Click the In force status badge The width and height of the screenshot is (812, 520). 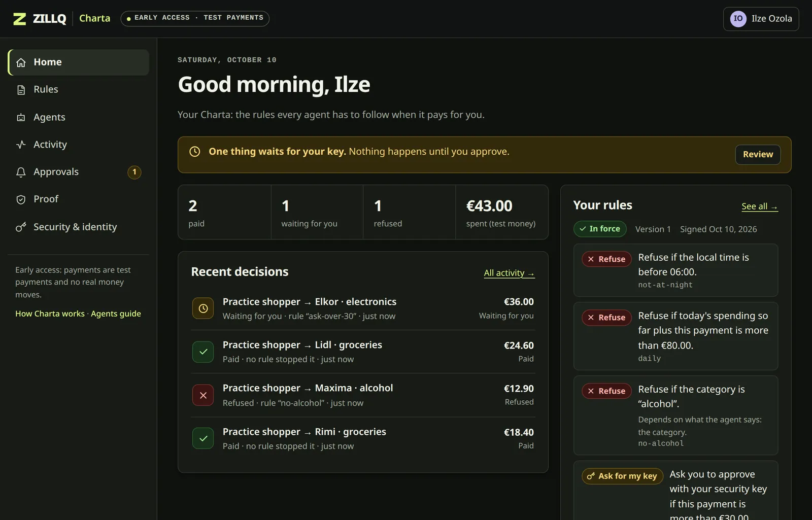pos(600,229)
